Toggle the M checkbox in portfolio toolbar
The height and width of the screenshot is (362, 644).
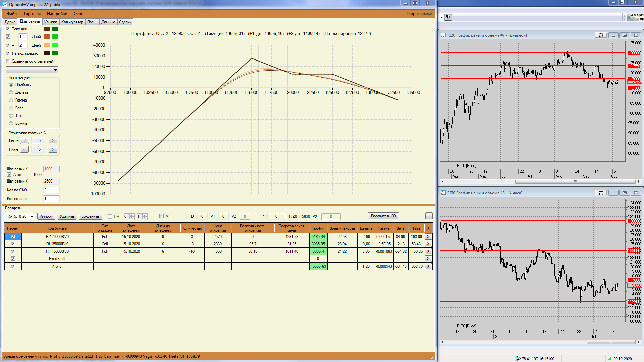point(161,216)
